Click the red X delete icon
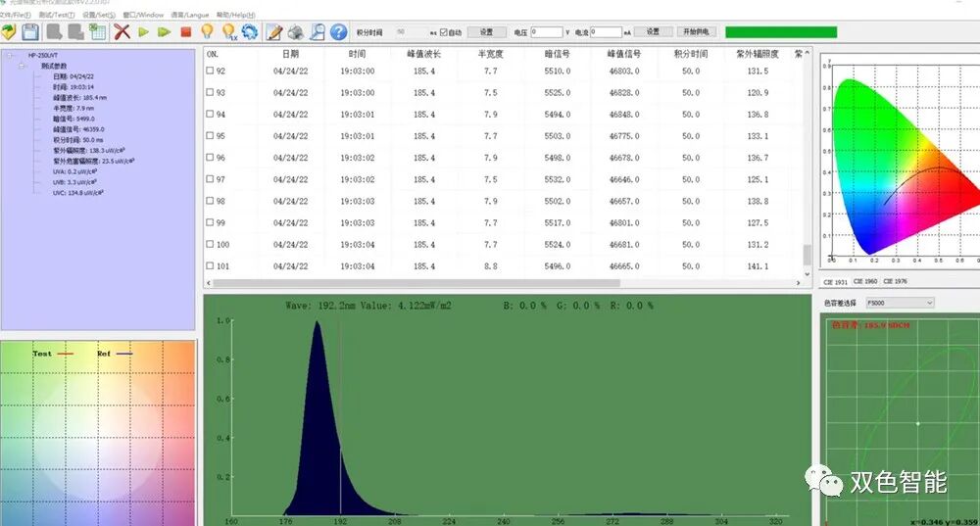This screenshot has height=526, width=980. pyautogui.click(x=122, y=32)
